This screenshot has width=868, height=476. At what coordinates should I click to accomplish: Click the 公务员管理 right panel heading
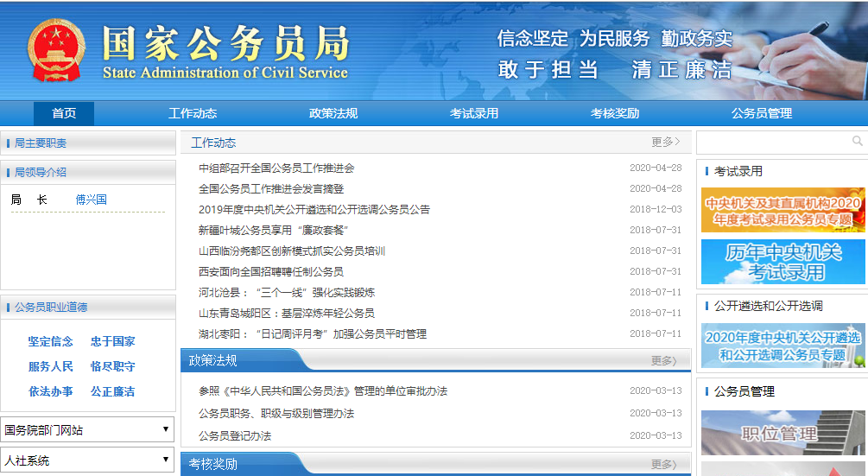(744, 392)
